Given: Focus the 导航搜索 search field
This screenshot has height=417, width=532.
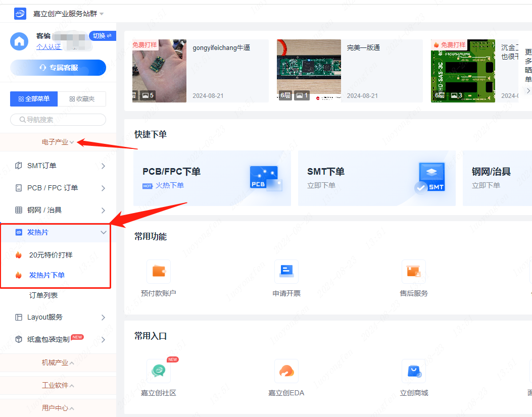Looking at the screenshot, I should pyautogui.click(x=58, y=120).
